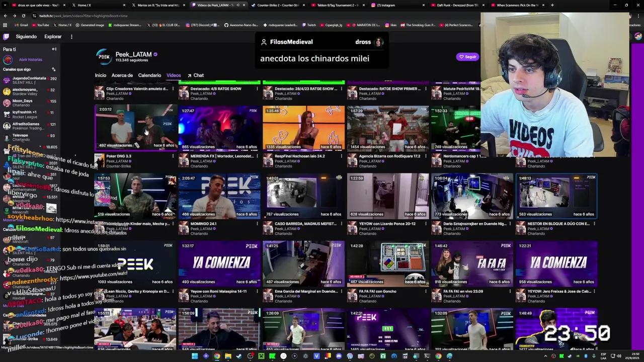This screenshot has height=362, width=644.
Task: Open the options menu for MOMINGO 24.1
Action: coord(257,224)
